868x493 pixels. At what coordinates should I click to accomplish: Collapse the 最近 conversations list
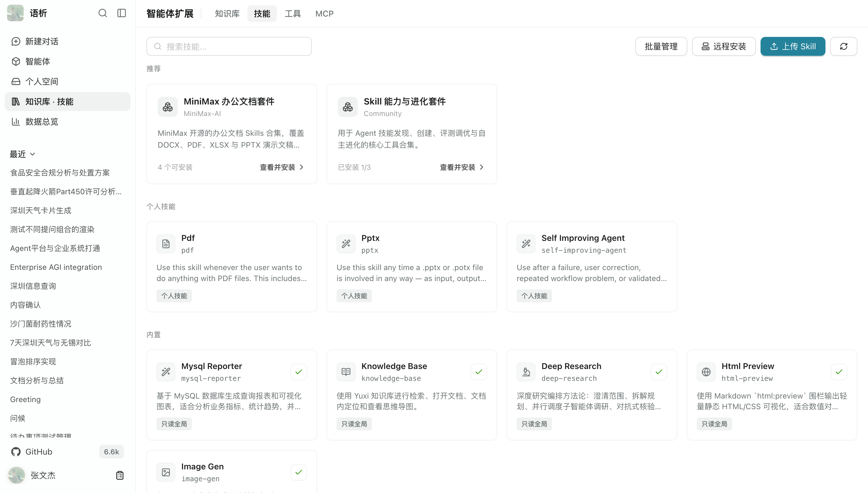pos(23,154)
